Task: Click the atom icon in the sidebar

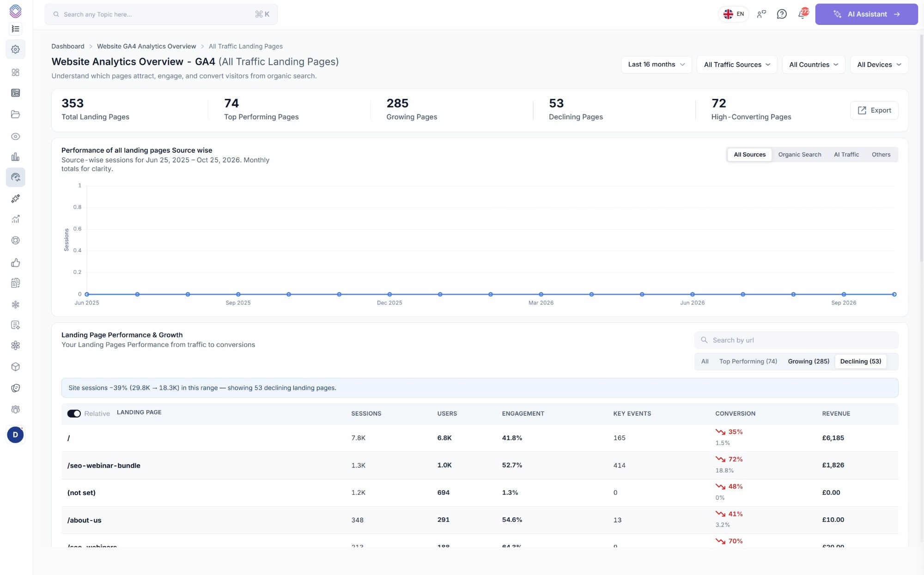Action: point(15,346)
